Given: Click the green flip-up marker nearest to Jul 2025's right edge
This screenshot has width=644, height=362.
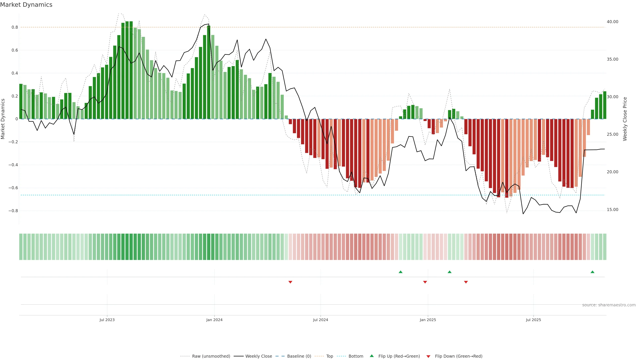Looking at the screenshot, I should click(592, 272).
